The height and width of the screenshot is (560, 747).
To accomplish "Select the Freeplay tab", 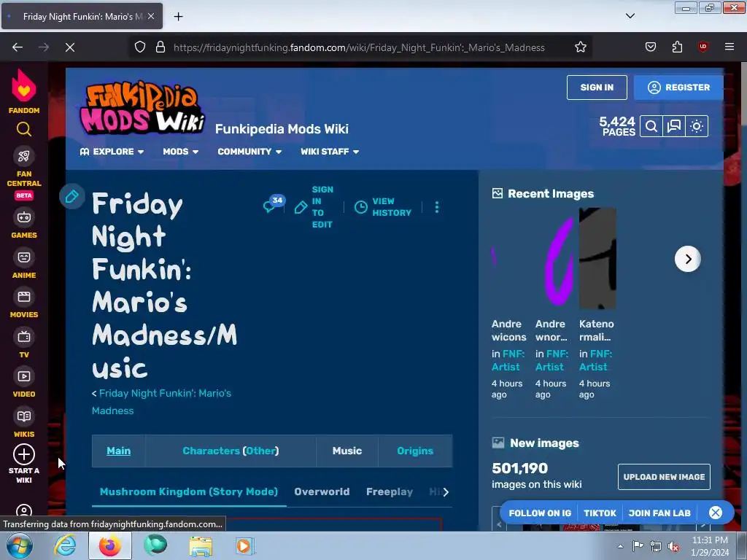I will 390,492.
